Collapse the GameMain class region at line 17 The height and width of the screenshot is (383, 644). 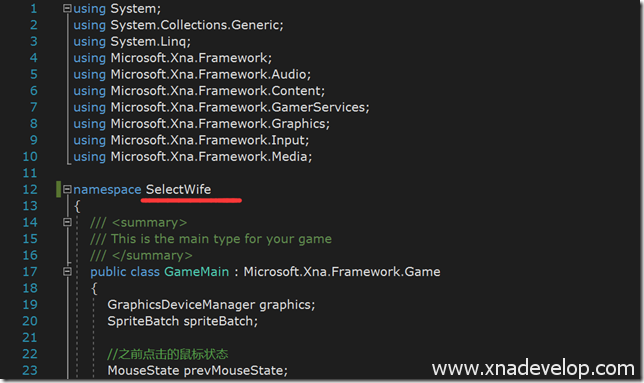tap(67, 271)
